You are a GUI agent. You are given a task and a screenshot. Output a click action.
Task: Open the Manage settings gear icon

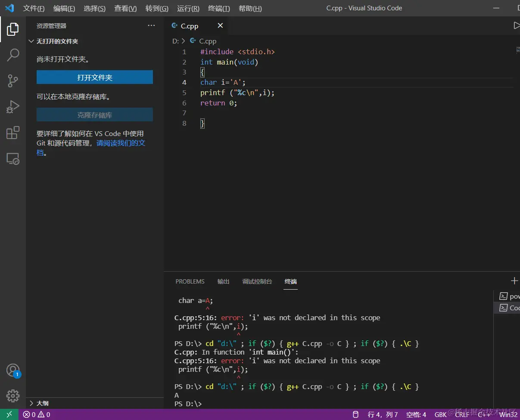[13, 395]
